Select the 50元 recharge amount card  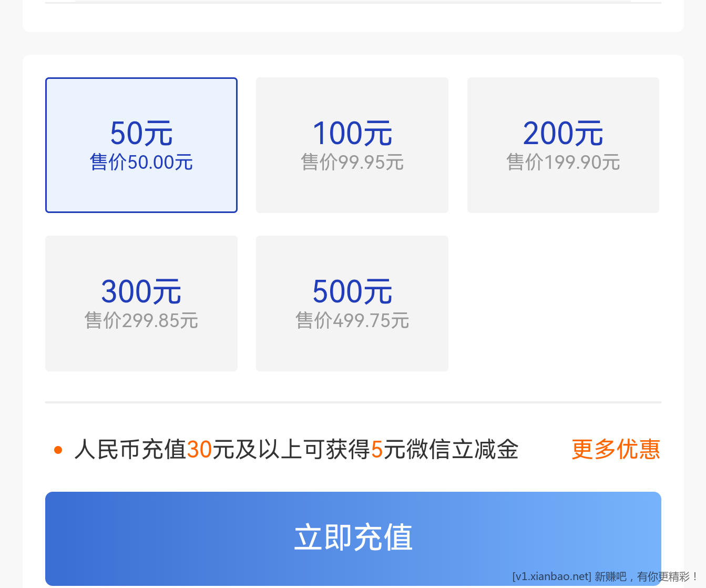pyautogui.click(x=141, y=145)
